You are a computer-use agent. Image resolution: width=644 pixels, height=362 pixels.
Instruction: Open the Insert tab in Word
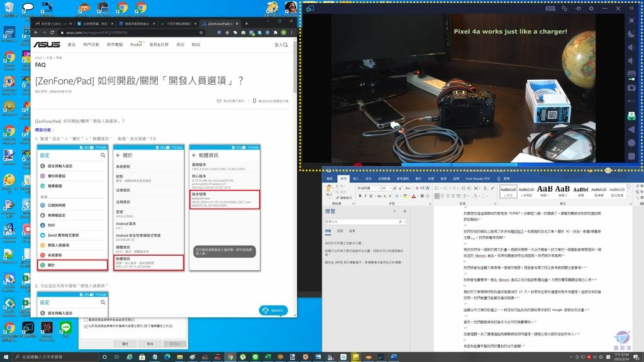coord(356,179)
